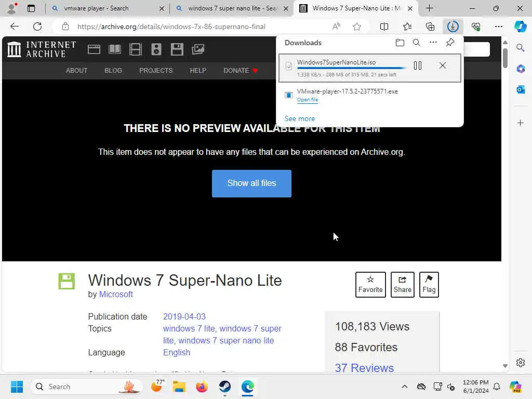Pause Windows7SuperNanoLite.iso download
This screenshot has width=532, height=399.
pyautogui.click(x=418, y=65)
